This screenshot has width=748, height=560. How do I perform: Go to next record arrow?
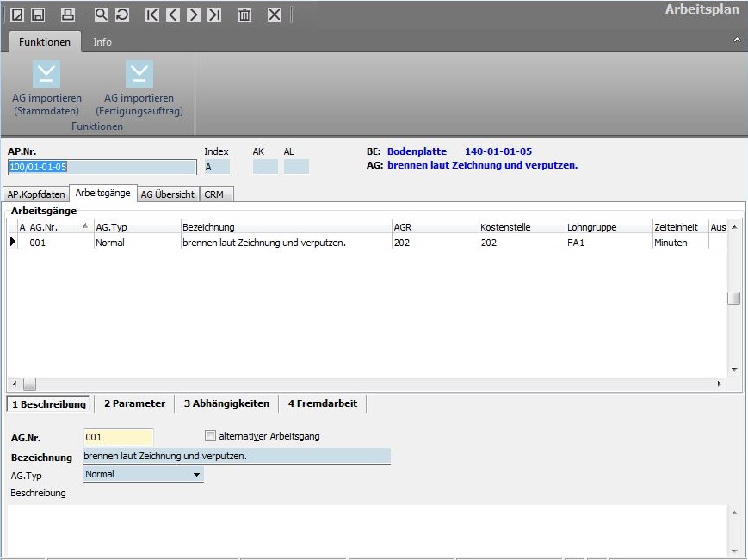pos(194,15)
